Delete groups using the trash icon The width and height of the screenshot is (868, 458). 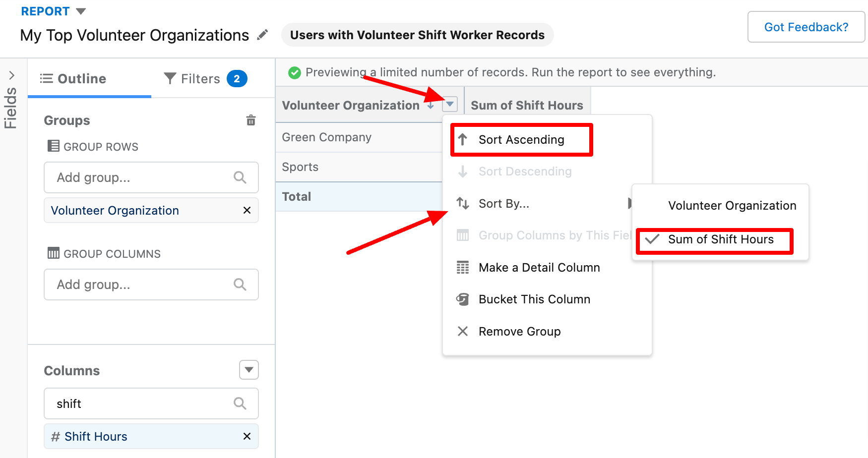click(x=251, y=120)
